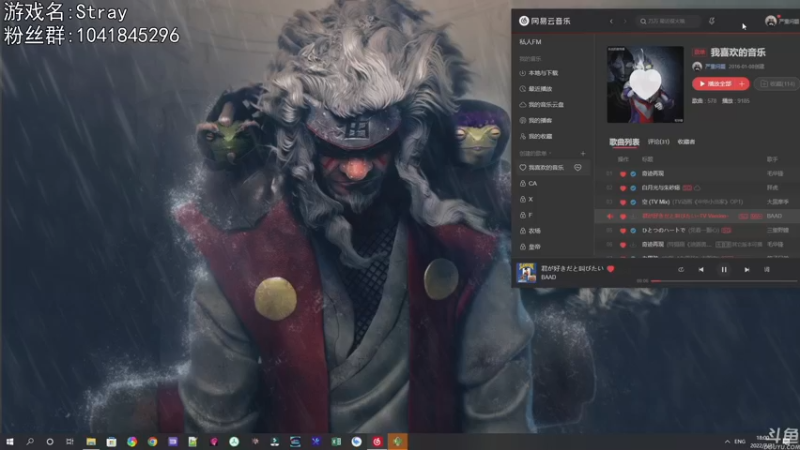Open the Excel taskbar icon
Viewport: 800px width, 450px height.
point(336,441)
